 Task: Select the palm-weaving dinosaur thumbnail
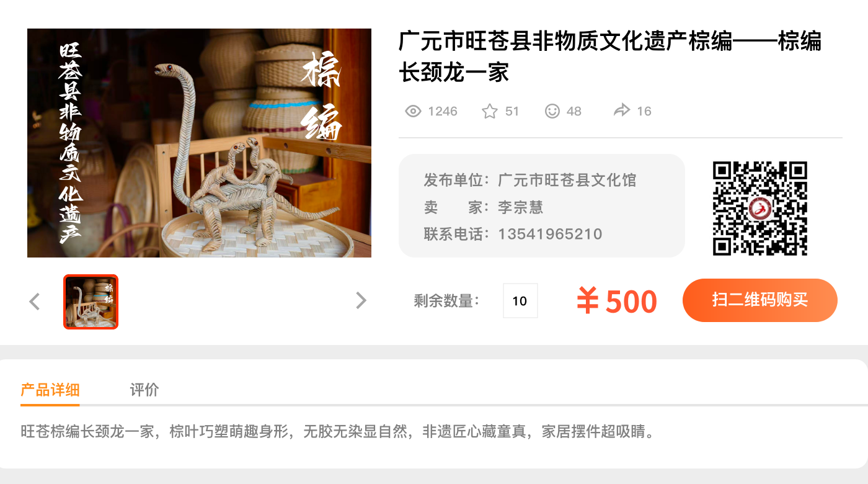(91, 302)
